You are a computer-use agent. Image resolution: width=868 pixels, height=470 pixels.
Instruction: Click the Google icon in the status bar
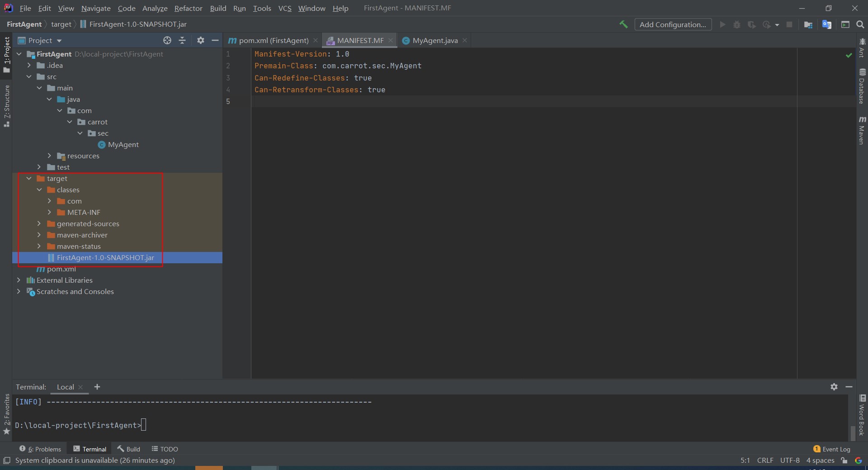859,461
